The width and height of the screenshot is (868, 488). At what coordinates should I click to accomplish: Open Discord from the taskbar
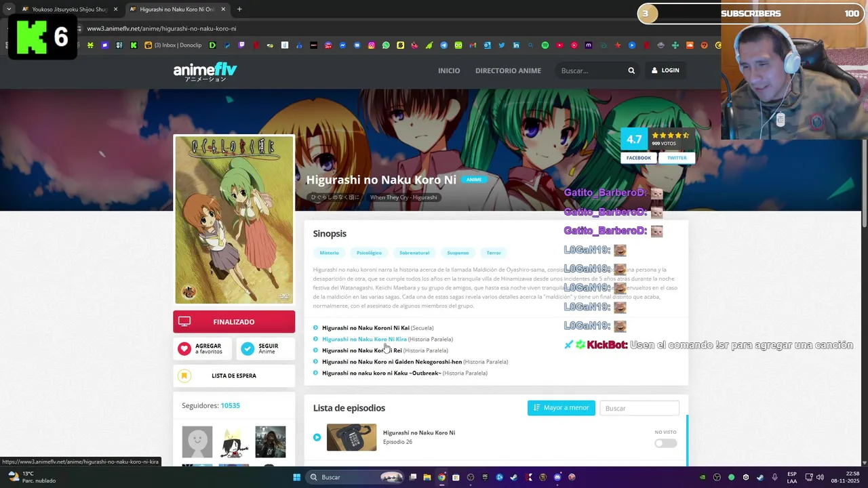coord(557,477)
